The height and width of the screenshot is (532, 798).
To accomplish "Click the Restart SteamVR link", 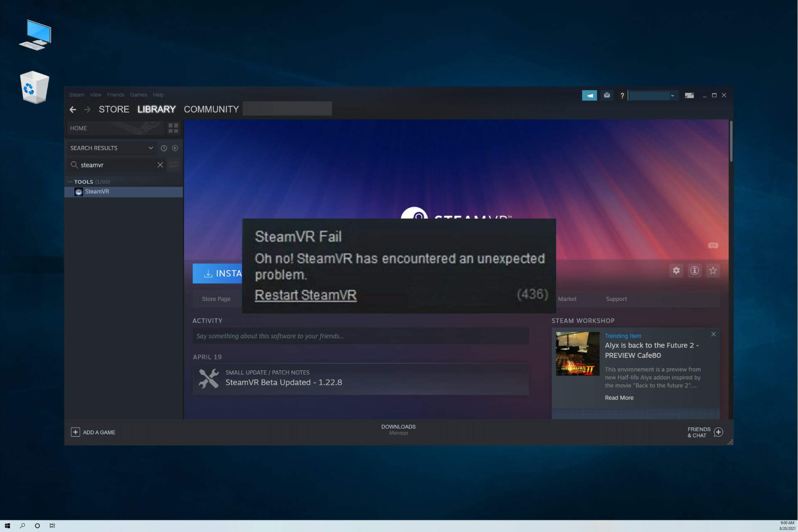I will coord(305,295).
